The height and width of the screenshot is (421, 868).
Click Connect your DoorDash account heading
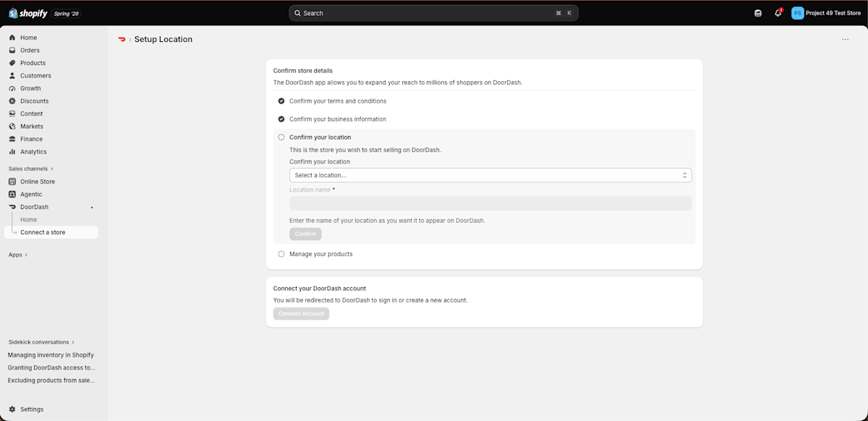pyautogui.click(x=320, y=288)
